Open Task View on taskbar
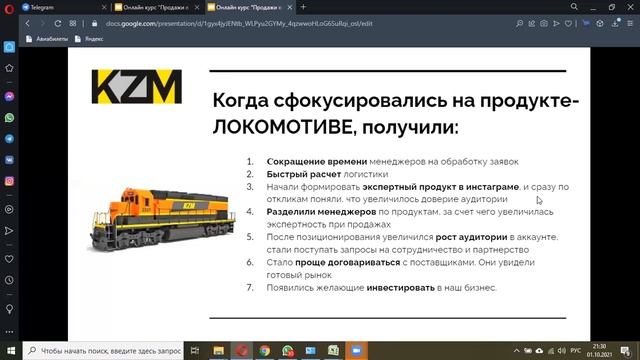This screenshot has height=360, width=640. [195, 351]
